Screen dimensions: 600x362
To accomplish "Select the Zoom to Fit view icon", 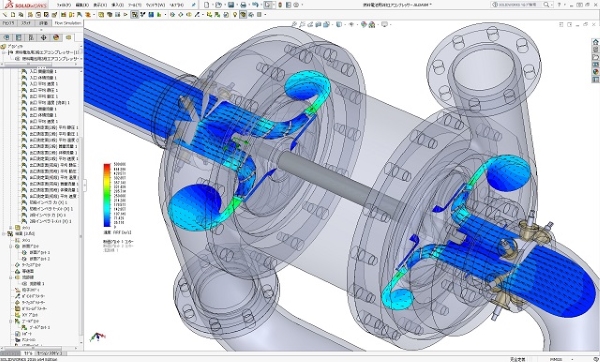I will [294, 24].
